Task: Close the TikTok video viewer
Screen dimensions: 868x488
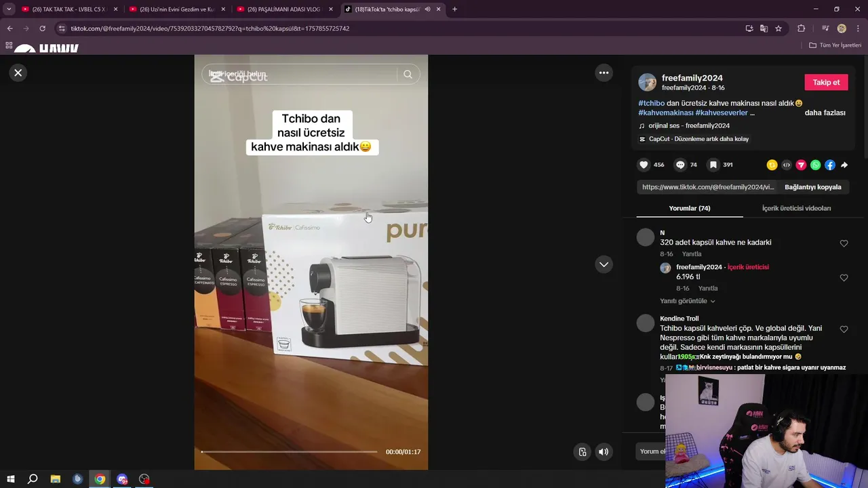Action: click(x=18, y=73)
